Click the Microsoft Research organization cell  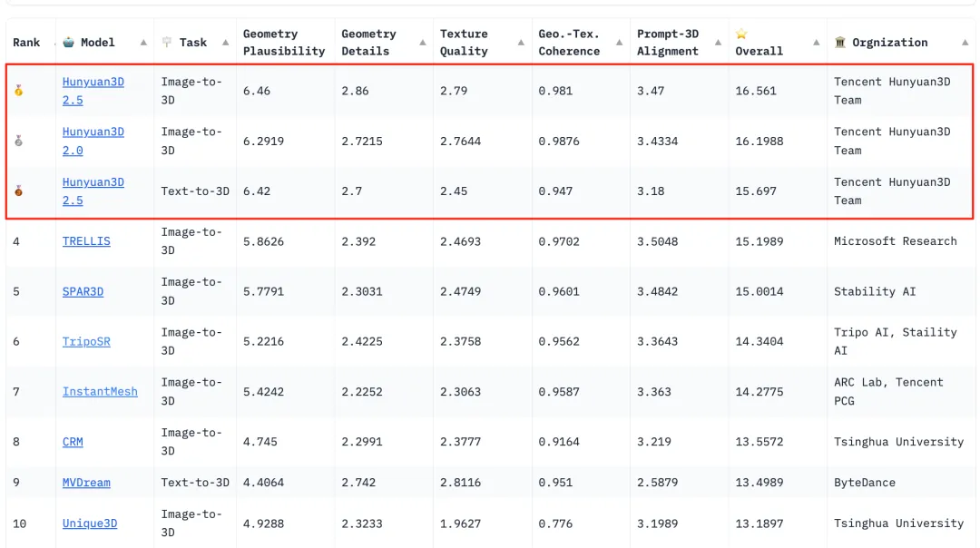(895, 241)
